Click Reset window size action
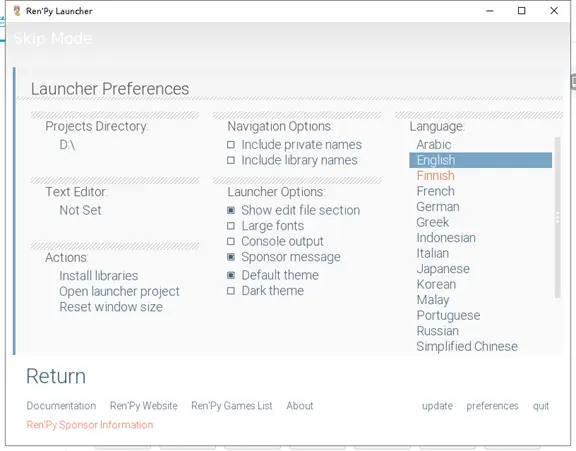This screenshot has height=451, width=576. pyautogui.click(x=111, y=307)
